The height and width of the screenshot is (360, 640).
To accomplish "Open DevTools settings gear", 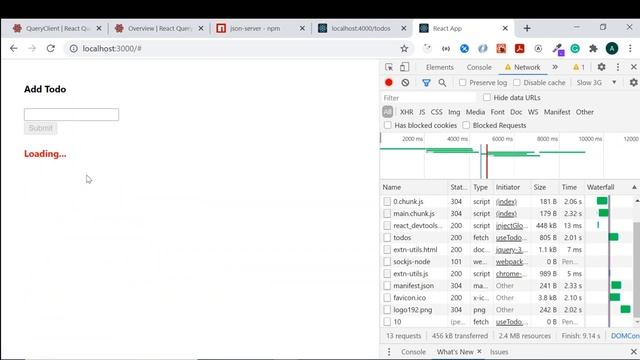I will [601, 67].
